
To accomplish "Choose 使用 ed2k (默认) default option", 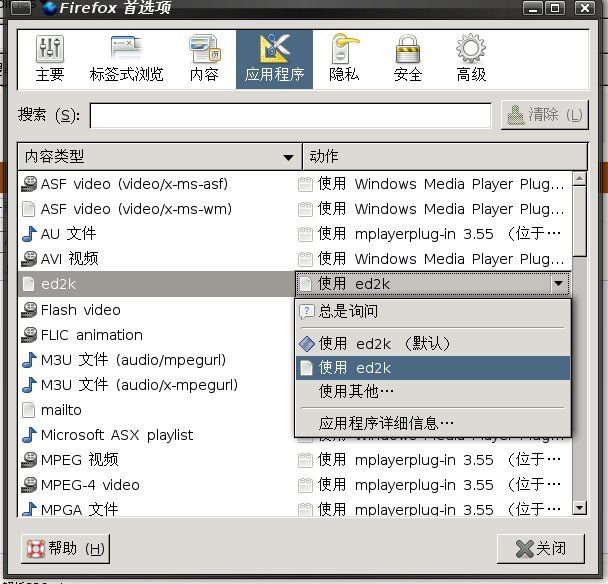I will tap(433, 344).
